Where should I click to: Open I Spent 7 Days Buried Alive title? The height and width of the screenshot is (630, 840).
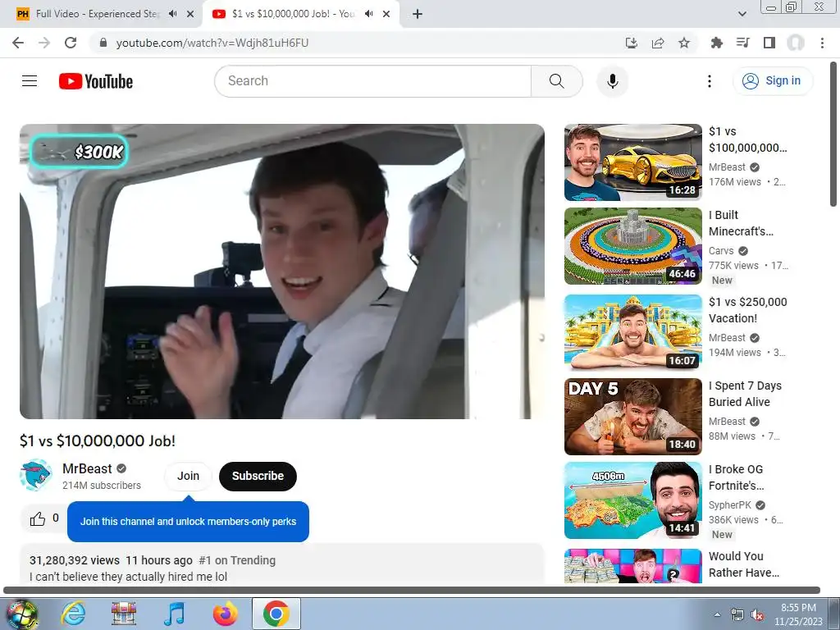[x=745, y=394]
